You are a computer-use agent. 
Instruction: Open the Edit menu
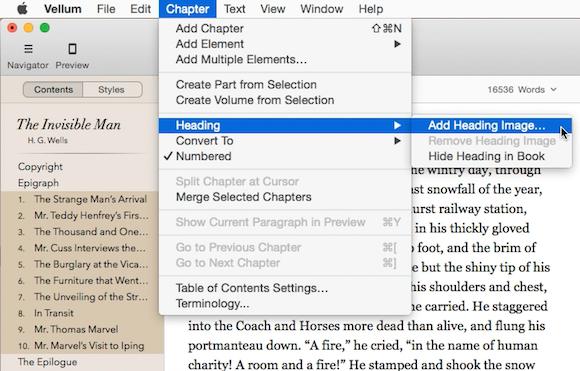pyautogui.click(x=140, y=9)
